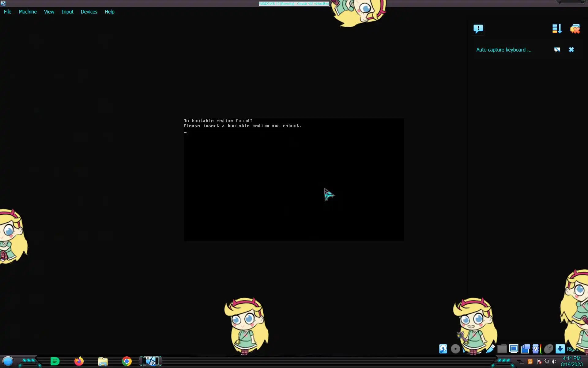Screen dimensions: 588x368
Task: Click the mouse integration indicator
Action: point(548,349)
